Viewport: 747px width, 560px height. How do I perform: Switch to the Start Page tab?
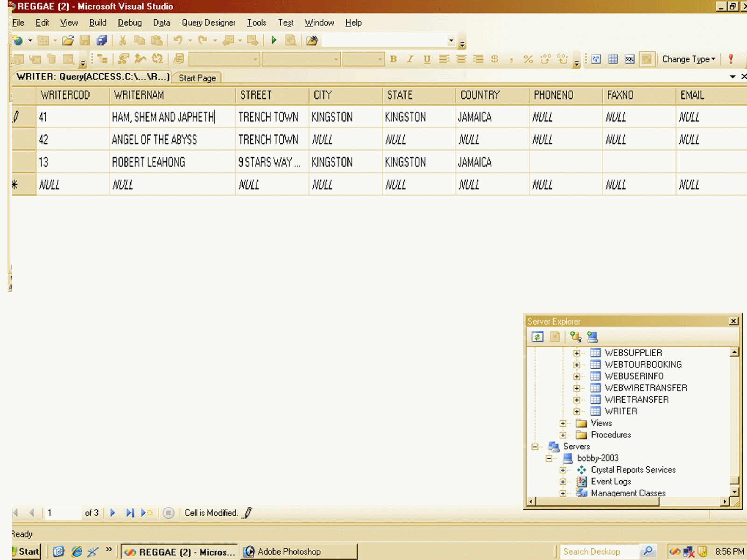tap(197, 77)
